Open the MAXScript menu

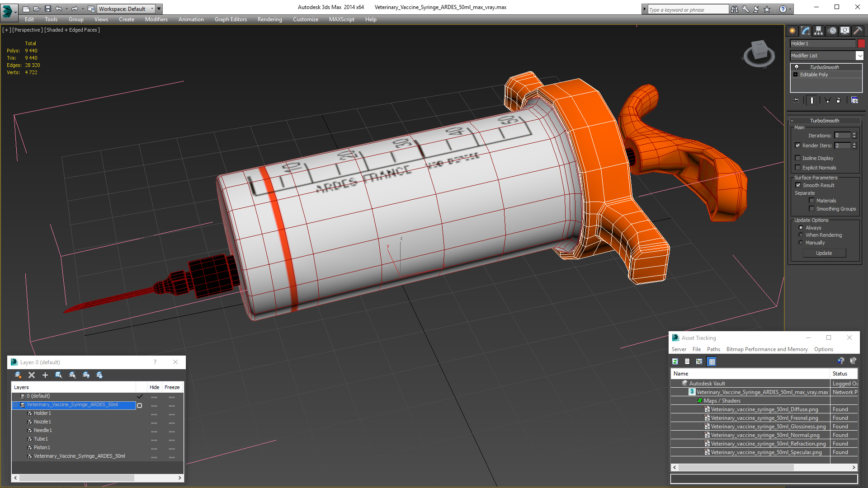point(341,19)
